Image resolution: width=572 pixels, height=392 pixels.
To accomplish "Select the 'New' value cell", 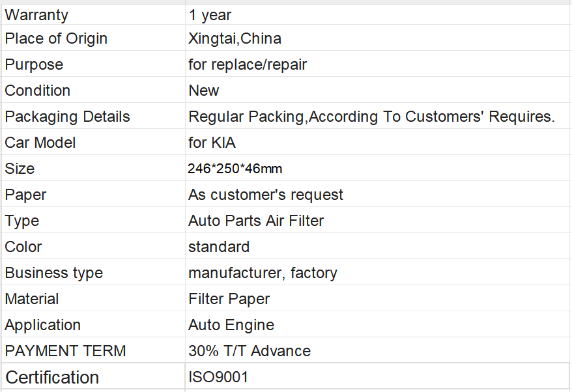I will (379, 91).
